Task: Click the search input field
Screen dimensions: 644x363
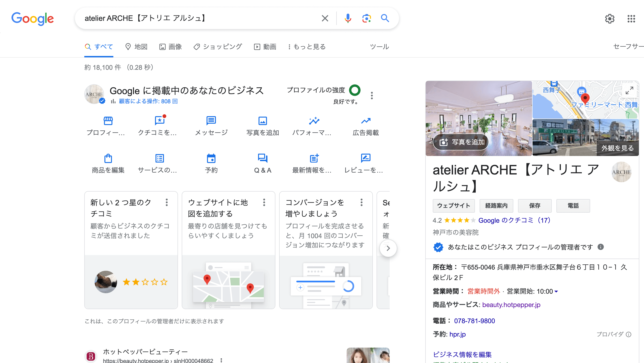Action: click(200, 18)
